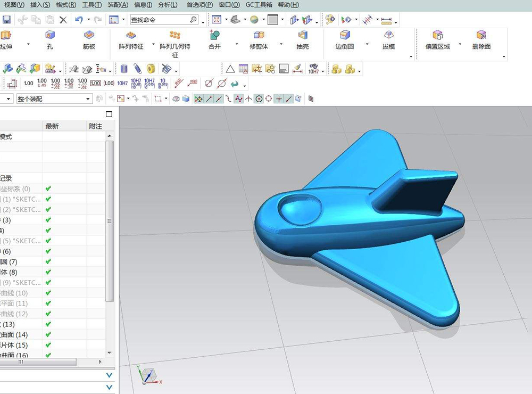Open the 插入(S) menu
Viewport: 532px width, 394px height.
click(x=40, y=5)
